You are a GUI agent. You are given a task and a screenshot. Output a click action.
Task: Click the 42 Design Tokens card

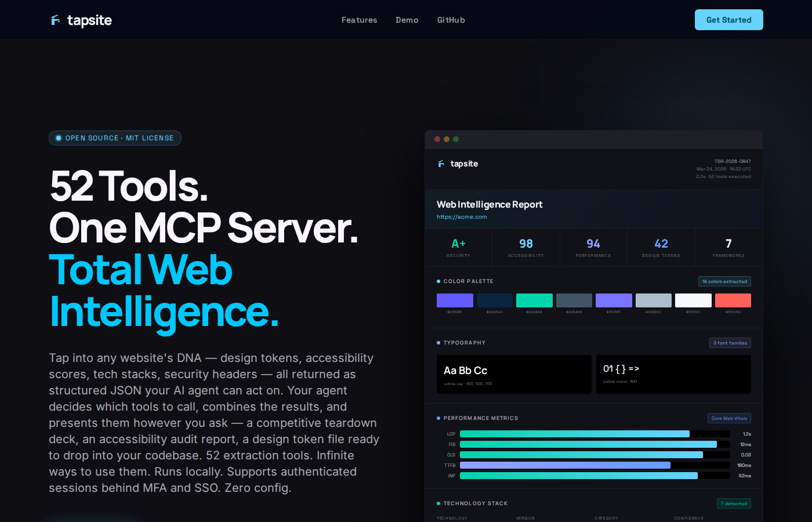point(661,248)
